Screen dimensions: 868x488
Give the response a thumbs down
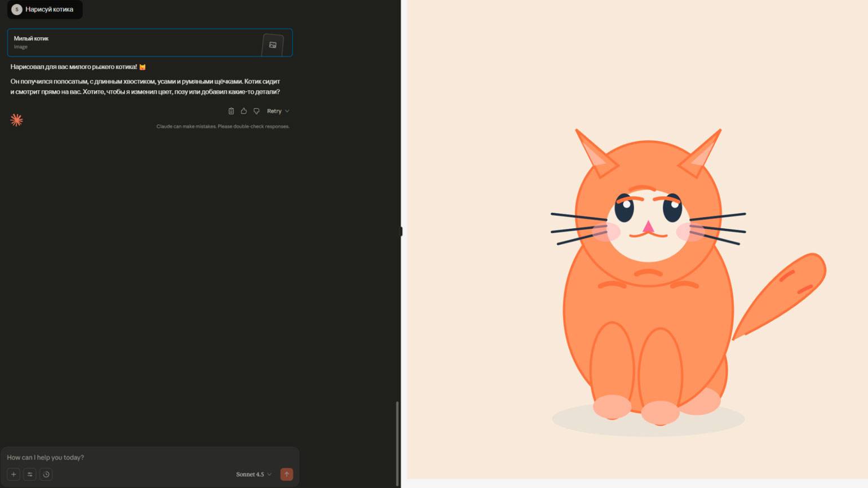click(x=256, y=111)
